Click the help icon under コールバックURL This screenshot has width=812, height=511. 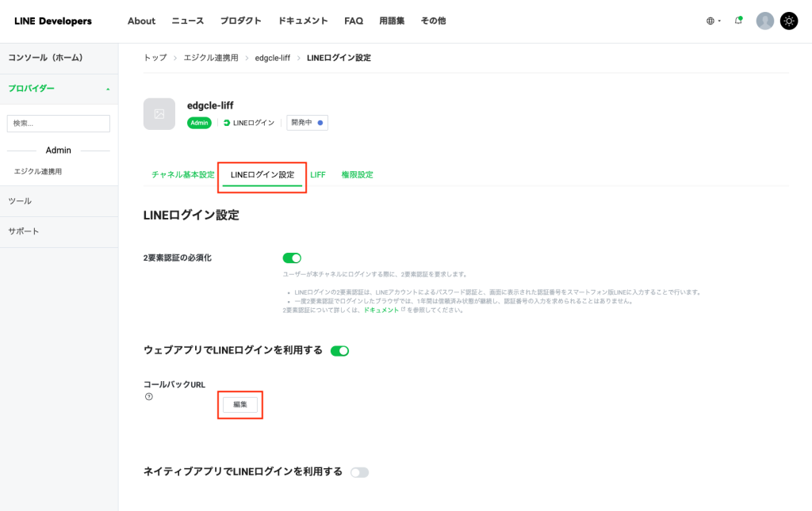149,397
